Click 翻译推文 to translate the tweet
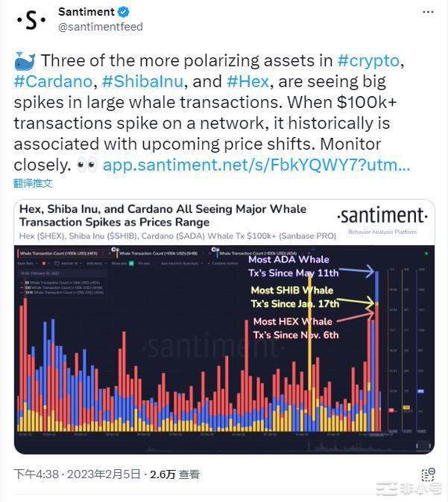Viewport: 448px width, 502px height. tap(33, 183)
